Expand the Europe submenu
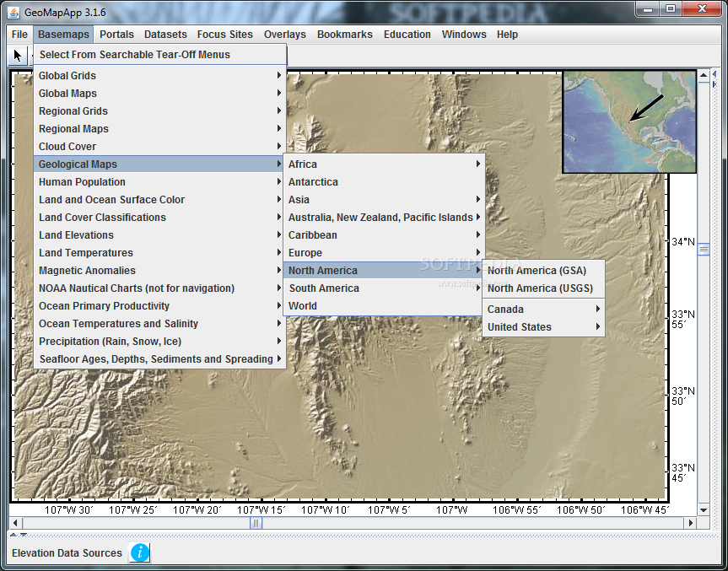Image resolution: width=728 pixels, height=571 pixels. pyautogui.click(x=384, y=252)
